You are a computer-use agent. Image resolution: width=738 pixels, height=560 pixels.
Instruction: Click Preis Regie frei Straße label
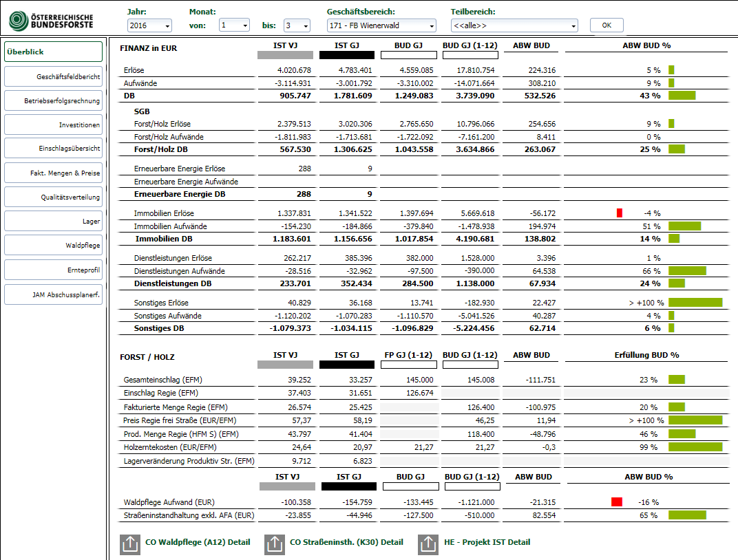pos(180,420)
